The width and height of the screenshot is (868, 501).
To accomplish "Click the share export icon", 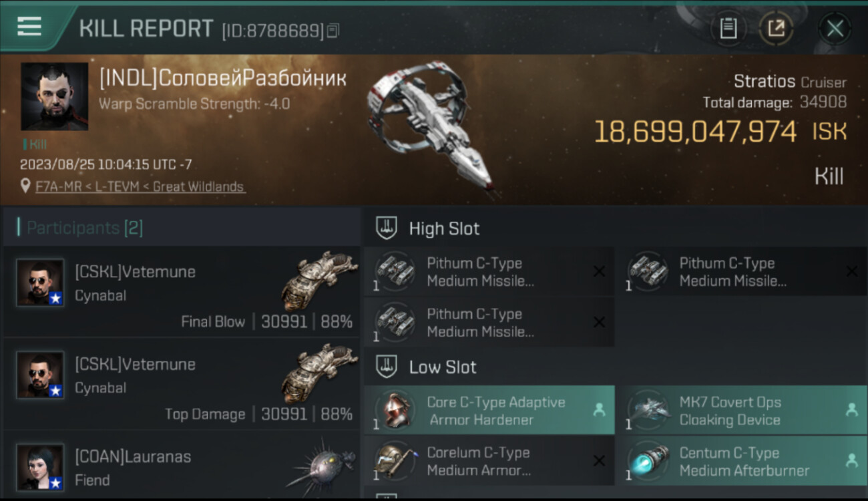I will 776,28.
